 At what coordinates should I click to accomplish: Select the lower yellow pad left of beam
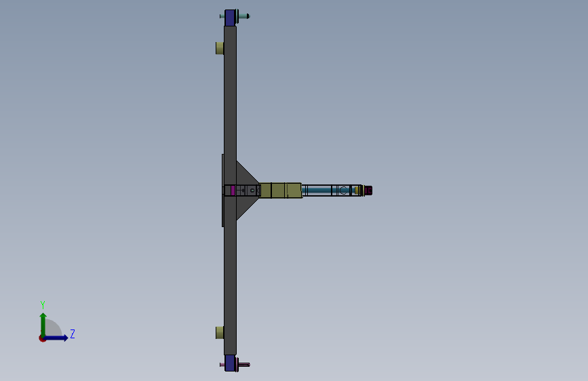point(220,333)
